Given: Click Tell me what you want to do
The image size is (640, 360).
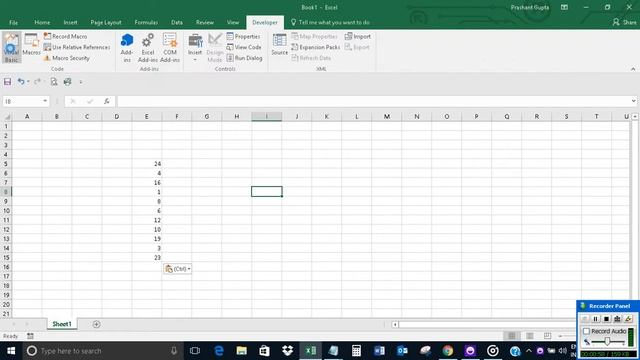Looking at the screenshot, I should pyautogui.click(x=331, y=22).
